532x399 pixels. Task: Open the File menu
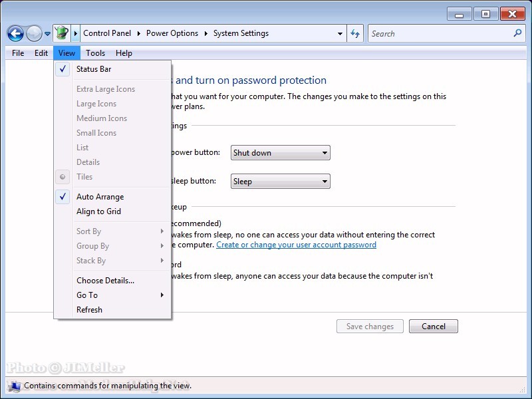(18, 53)
